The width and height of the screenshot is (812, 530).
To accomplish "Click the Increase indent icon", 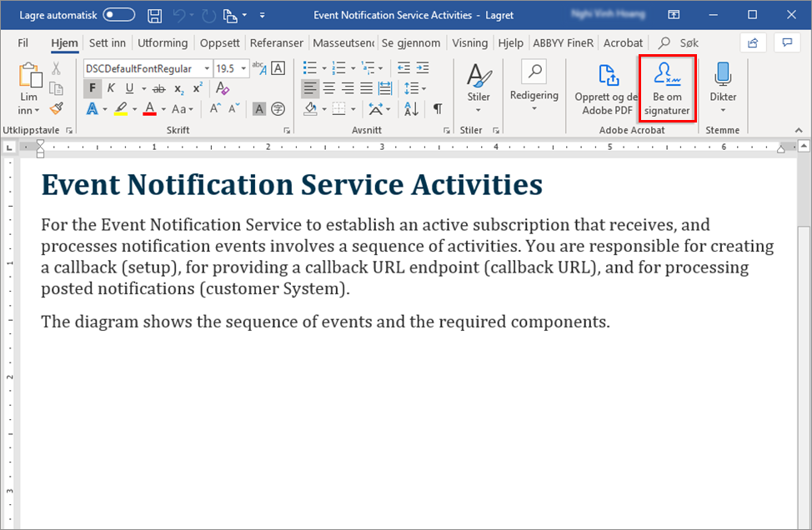I will (423, 67).
